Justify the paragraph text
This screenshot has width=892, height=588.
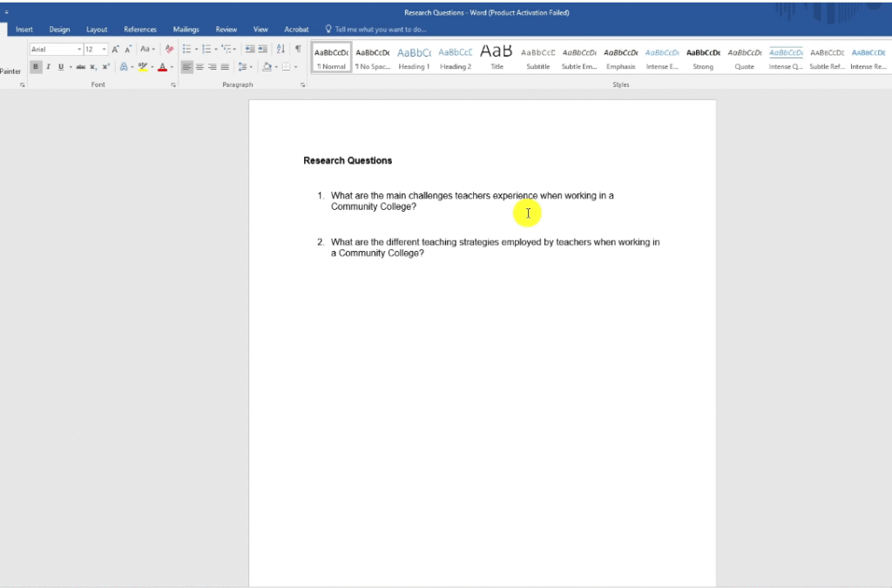225,67
